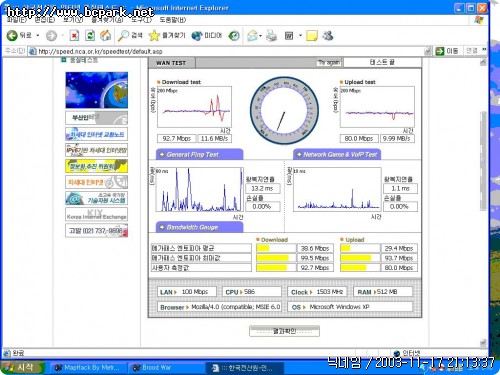Click the Windows Start button

(23, 368)
